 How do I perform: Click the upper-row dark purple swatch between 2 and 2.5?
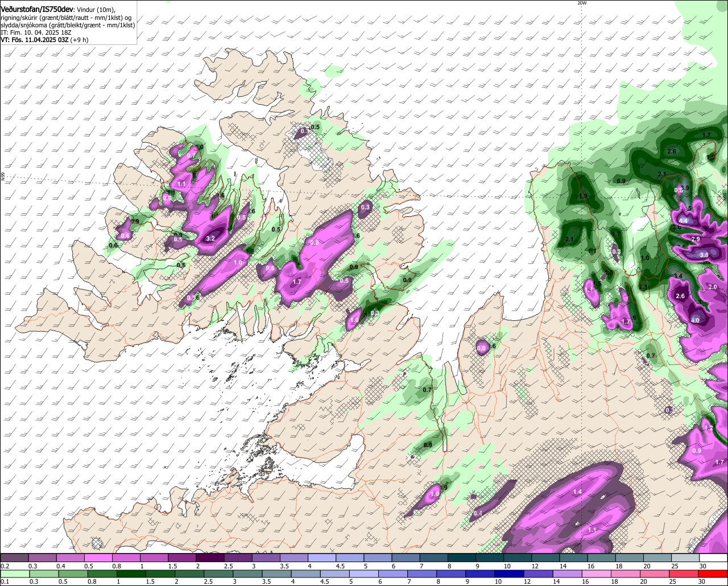210,558
